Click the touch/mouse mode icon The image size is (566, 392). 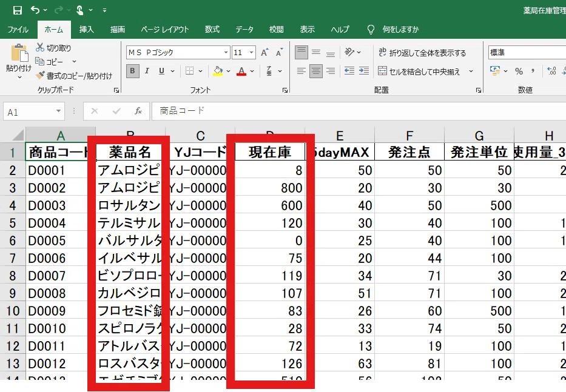pyautogui.click(x=80, y=10)
